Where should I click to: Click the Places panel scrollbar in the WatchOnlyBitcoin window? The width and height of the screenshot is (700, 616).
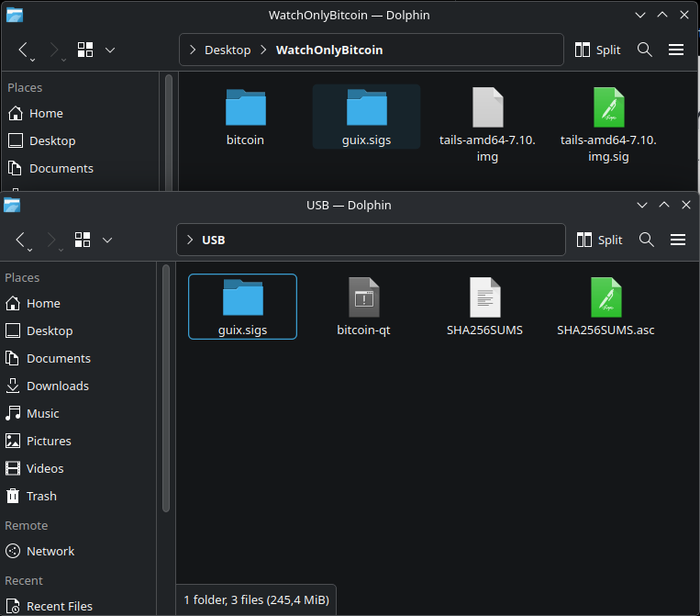(169, 133)
